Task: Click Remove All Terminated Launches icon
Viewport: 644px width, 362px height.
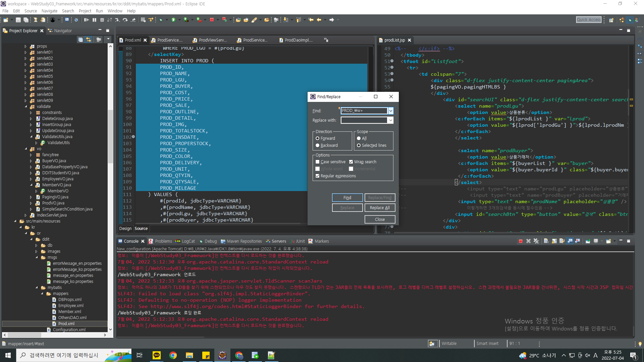Action: [536, 241]
